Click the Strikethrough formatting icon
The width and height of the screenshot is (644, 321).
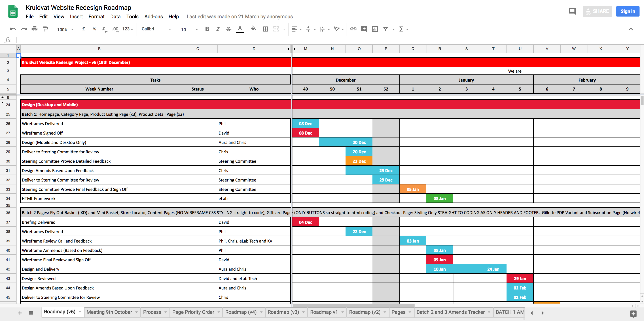coord(229,29)
